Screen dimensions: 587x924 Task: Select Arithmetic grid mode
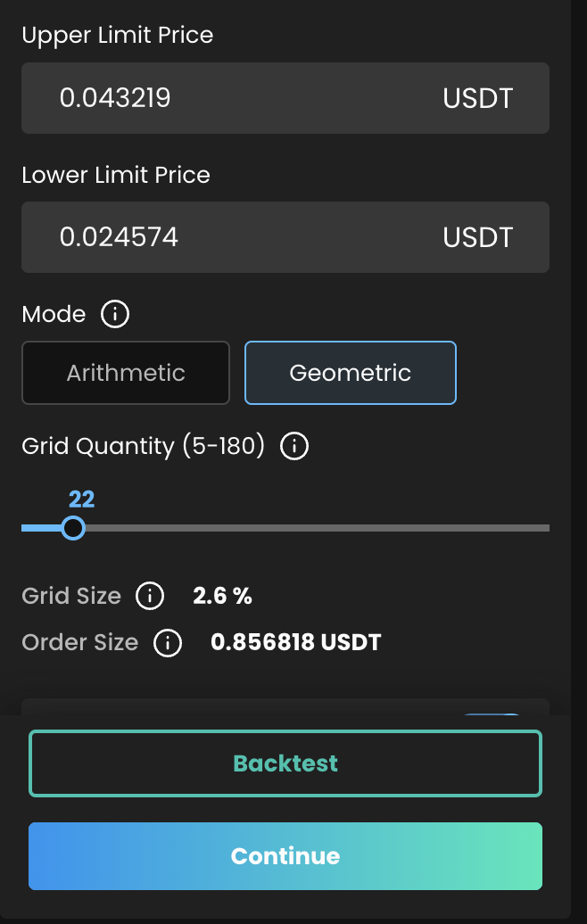[126, 373]
